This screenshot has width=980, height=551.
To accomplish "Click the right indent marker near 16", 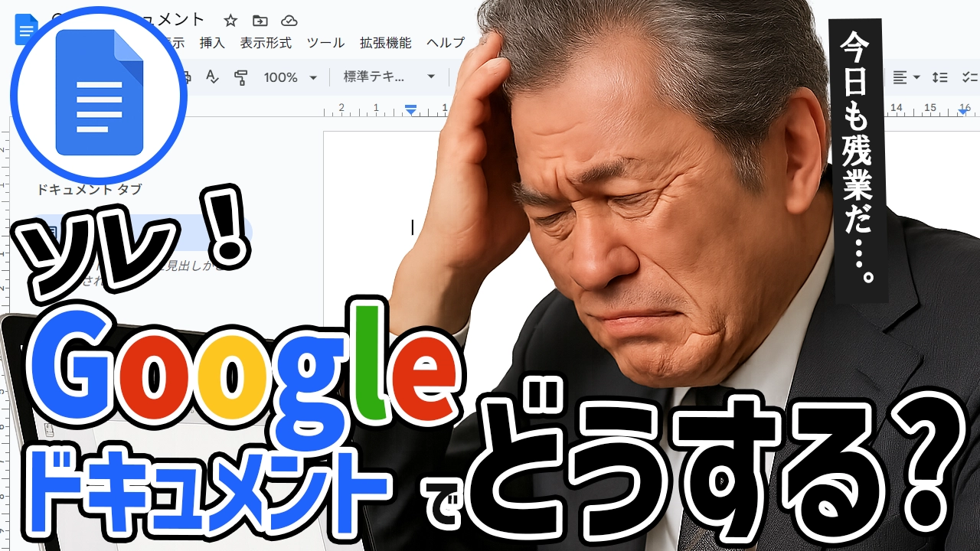I will (x=963, y=112).
